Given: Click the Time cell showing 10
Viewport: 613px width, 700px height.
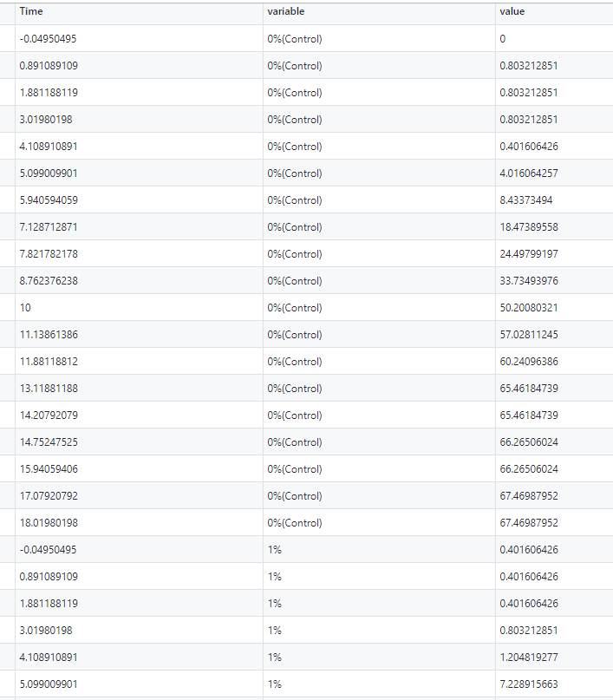Looking at the screenshot, I should (25, 308).
